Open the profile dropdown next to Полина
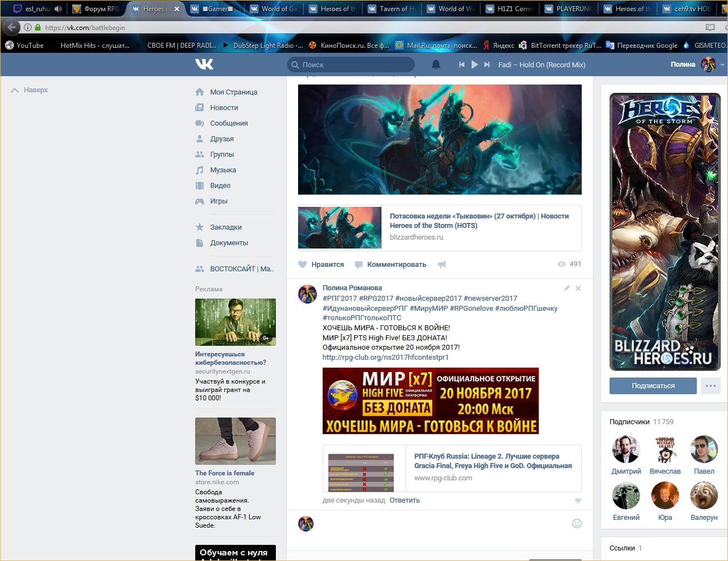The image size is (728, 561). point(722,65)
